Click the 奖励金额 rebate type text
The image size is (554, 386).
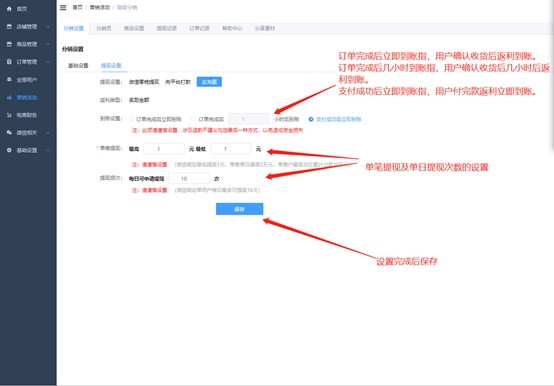point(139,100)
